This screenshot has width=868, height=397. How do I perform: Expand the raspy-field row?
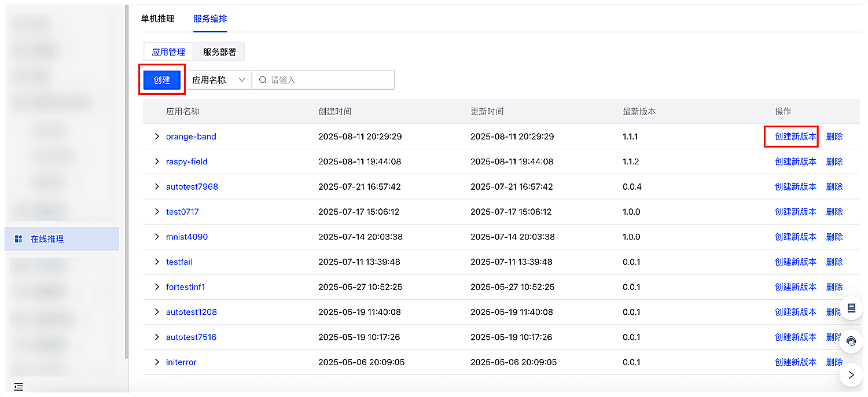coord(157,161)
